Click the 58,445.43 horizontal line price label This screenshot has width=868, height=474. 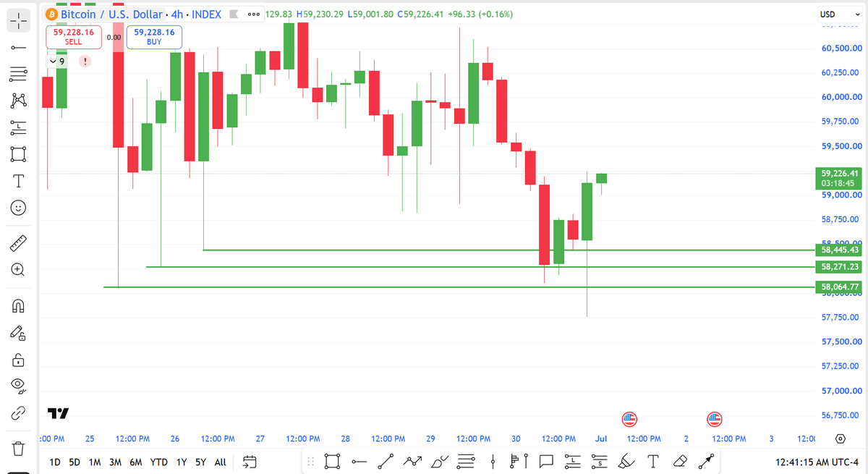[839, 250]
